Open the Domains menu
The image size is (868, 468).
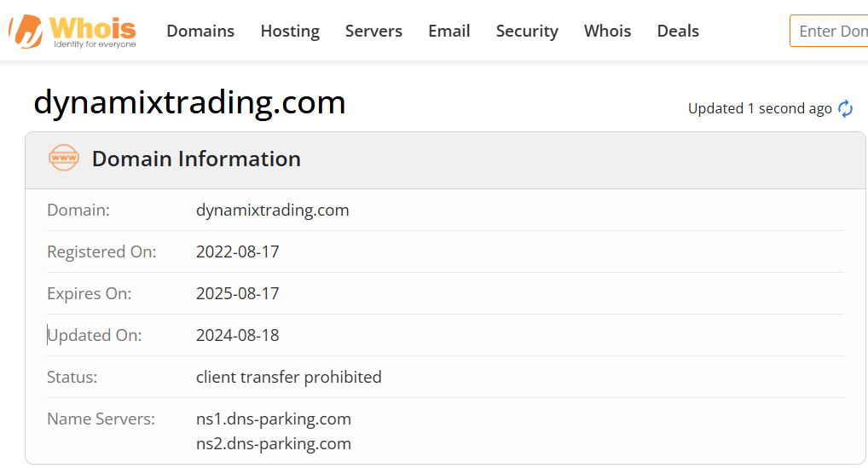click(200, 31)
